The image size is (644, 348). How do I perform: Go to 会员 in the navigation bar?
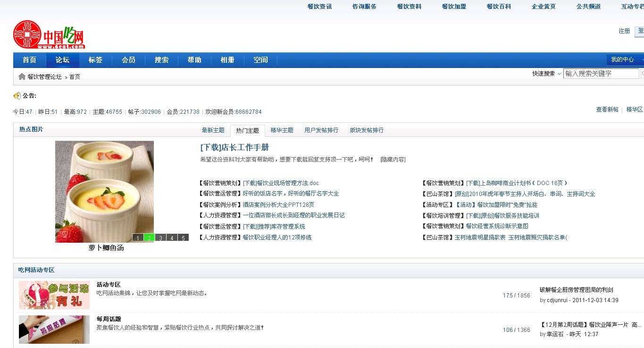(x=128, y=60)
